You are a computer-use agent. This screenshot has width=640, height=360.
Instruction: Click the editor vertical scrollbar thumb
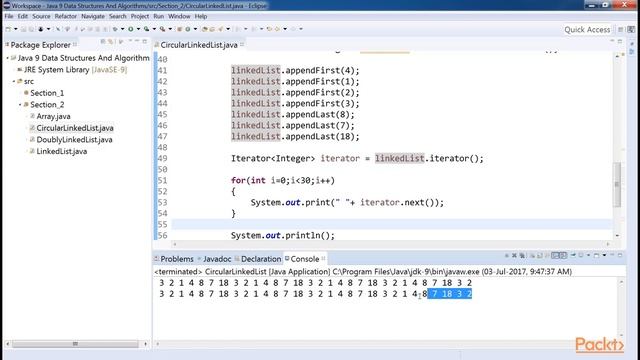coord(617,184)
